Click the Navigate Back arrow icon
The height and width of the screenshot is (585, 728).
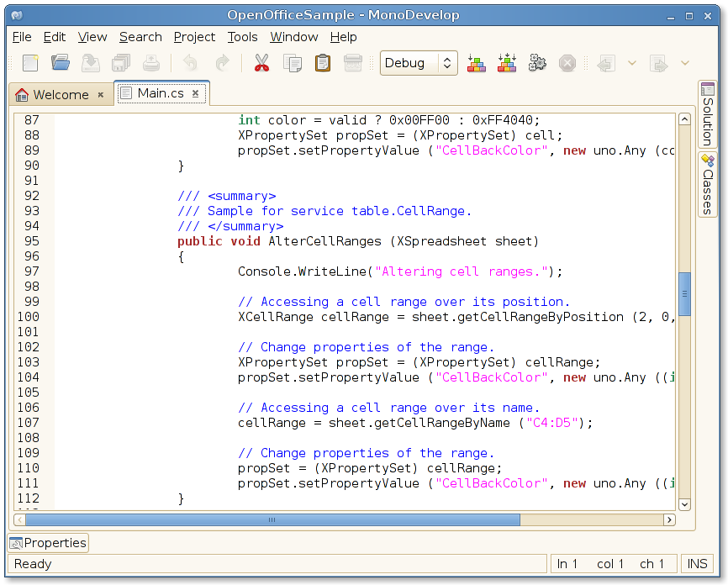point(606,63)
